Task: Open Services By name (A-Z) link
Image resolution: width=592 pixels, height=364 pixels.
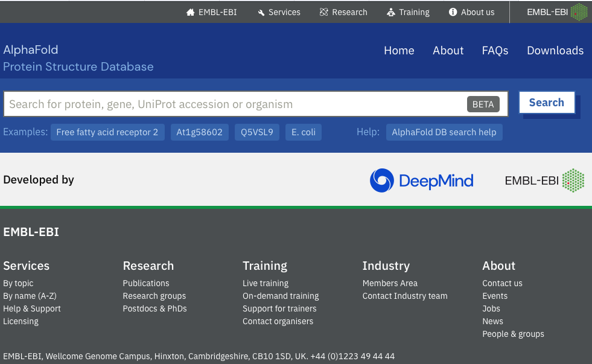Action: point(30,296)
